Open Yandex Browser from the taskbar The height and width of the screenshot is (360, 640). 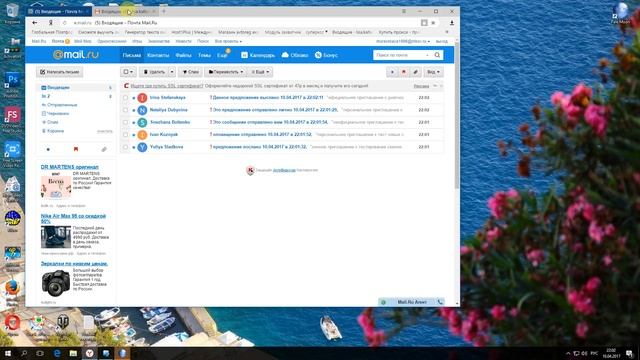click(x=89, y=353)
